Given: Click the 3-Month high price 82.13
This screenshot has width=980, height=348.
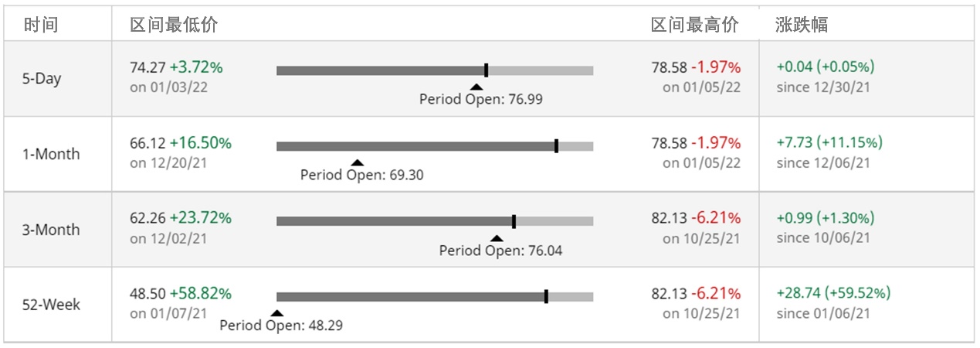Looking at the screenshot, I should pyautogui.click(x=669, y=218).
